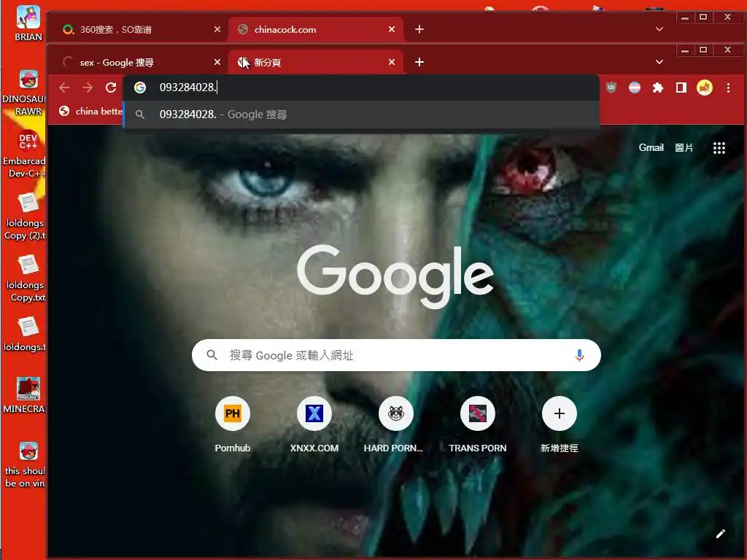Click the customize page pencil icon

pyautogui.click(x=720, y=534)
